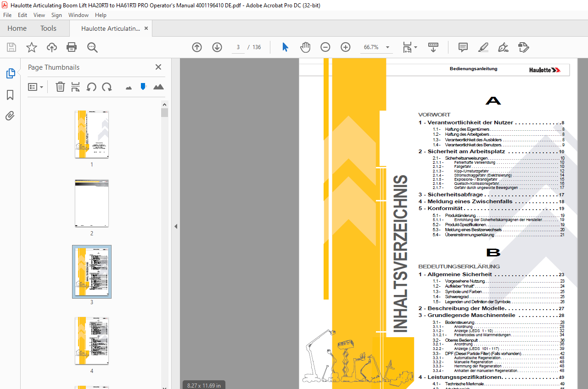Open the Sign menu
This screenshot has height=389, width=588.
[56, 15]
